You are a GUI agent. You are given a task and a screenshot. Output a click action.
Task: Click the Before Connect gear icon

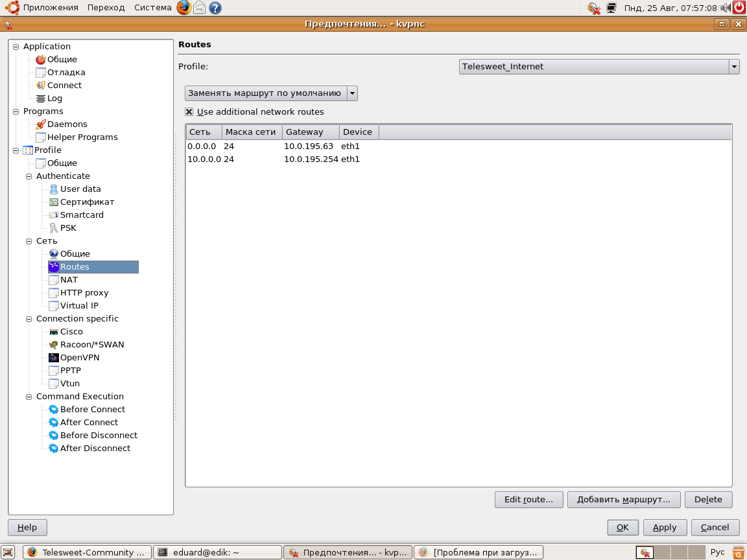coord(54,410)
